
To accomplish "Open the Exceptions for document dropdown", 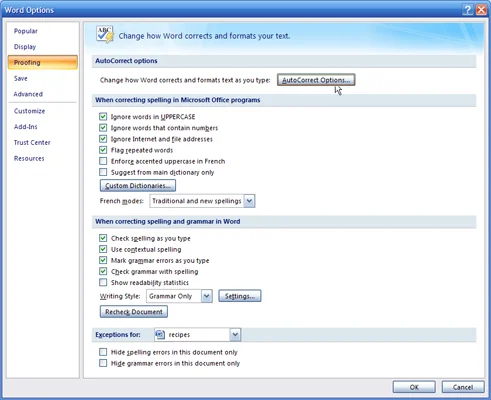I will 235,334.
